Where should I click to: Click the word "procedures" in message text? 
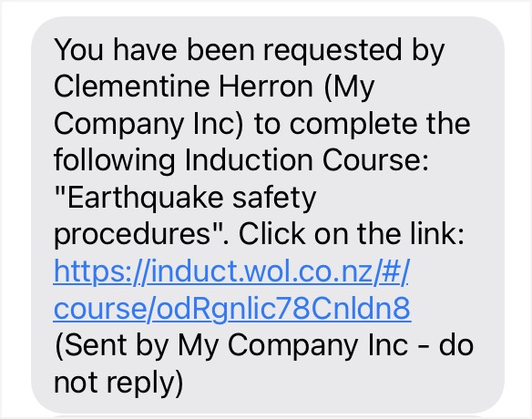[x=133, y=234]
